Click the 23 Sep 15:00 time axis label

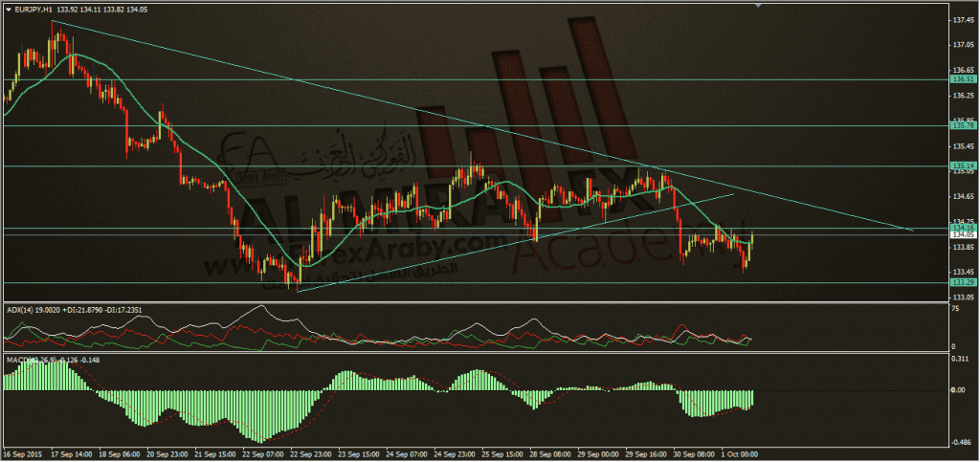[358, 454]
